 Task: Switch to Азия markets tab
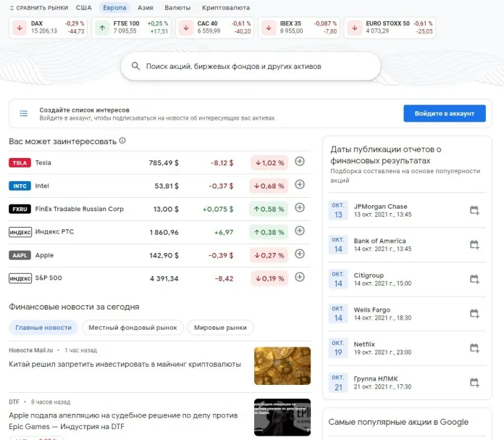[x=146, y=8]
